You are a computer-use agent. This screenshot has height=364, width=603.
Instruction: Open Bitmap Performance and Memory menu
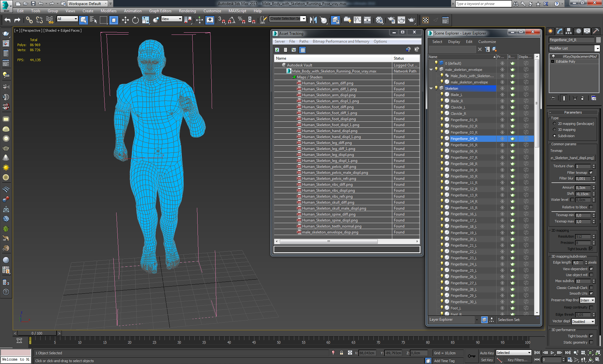pos(341,41)
